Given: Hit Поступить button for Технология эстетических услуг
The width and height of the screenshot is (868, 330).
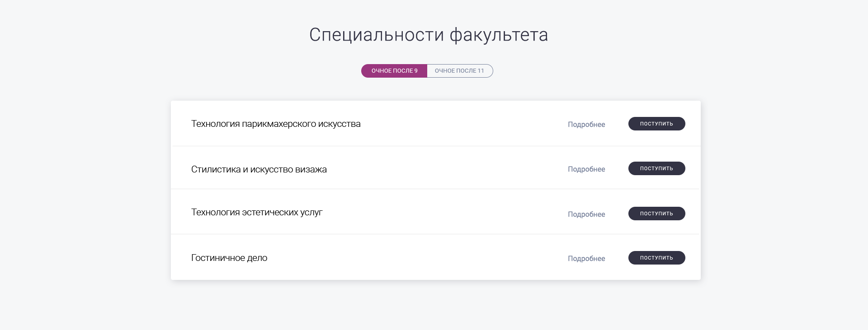Looking at the screenshot, I should coord(656,214).
